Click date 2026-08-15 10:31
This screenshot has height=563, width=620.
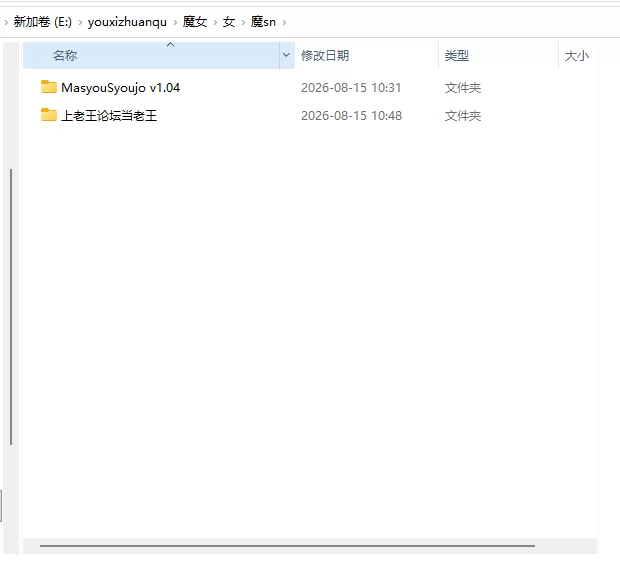click(x=351, y=88)
